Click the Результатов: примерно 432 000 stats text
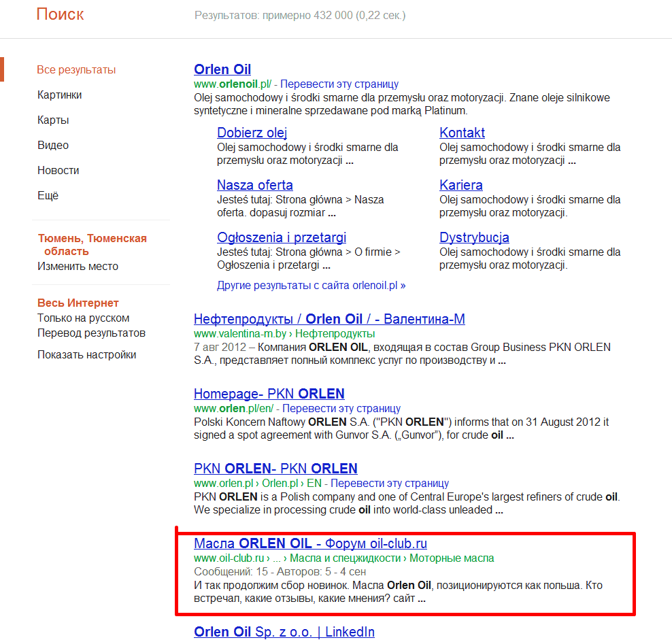Viewport: 672px width, 640px height. tap(300, 16)
